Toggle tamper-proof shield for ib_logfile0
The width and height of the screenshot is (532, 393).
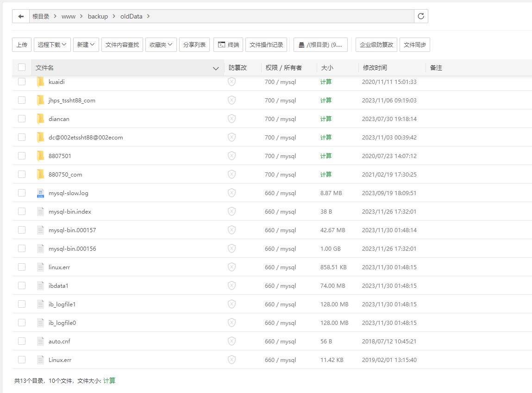coord(232,323)
